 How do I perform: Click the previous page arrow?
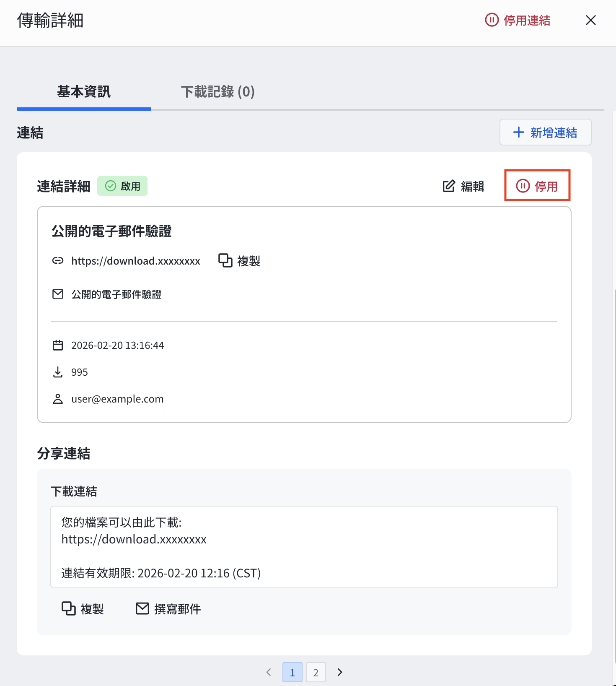click(x=269, y=672)
